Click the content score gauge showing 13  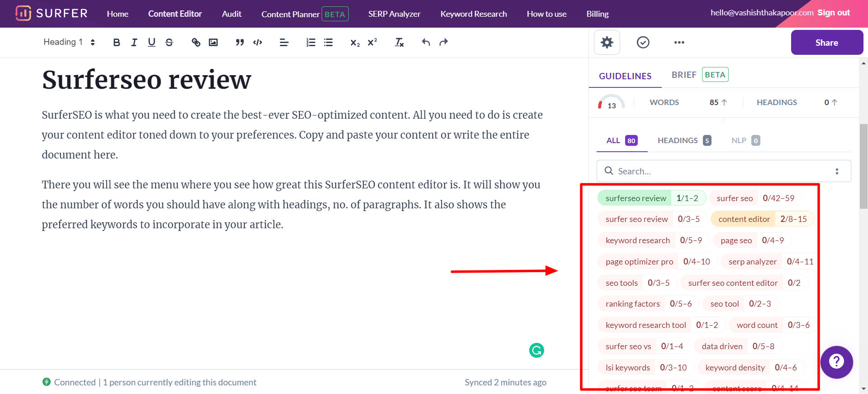pyautogui.click(x=612, y=102)
